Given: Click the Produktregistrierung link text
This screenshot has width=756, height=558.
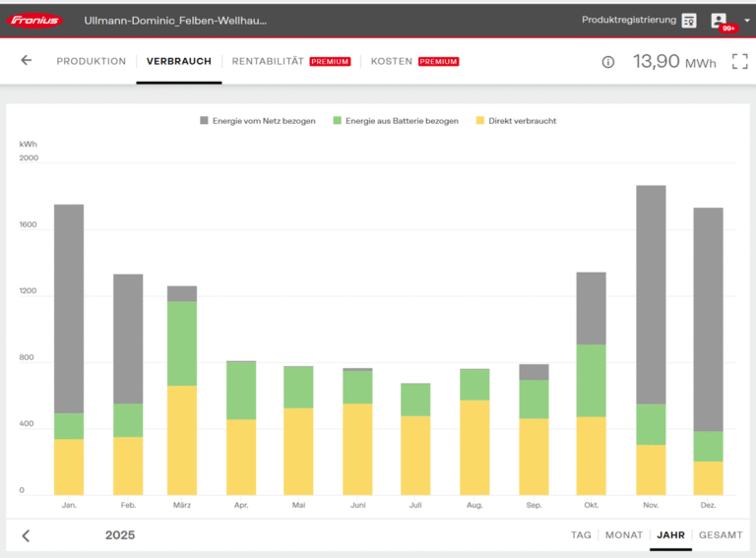Looking at the screenshot, I should [628, 20].
